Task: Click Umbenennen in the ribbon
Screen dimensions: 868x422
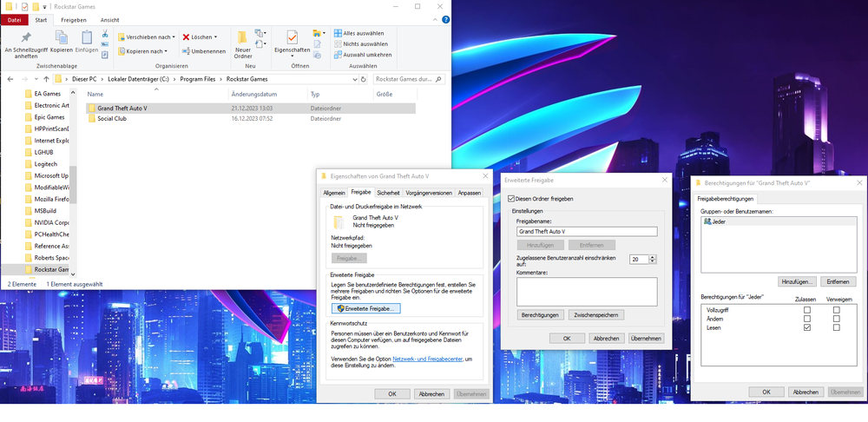Action: [204, 51]
